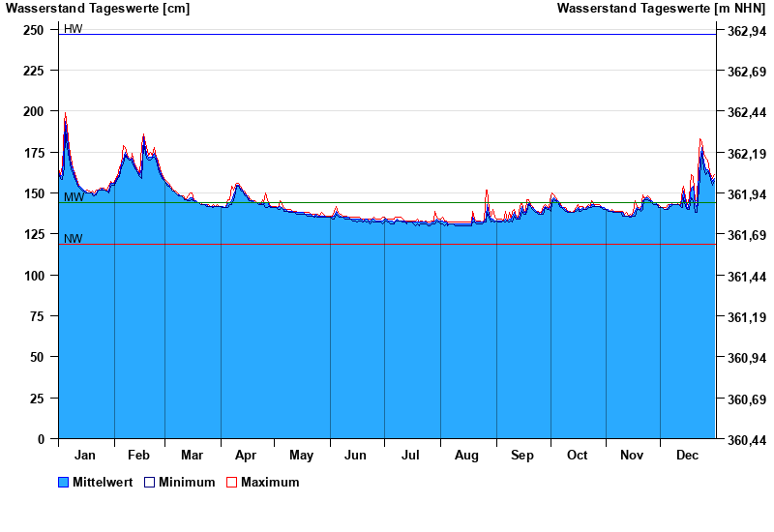Image resolution: width=774 pixels, height=532 pixels.
Task: Click the 250 tick on left axis
Action: pyautogui.click(x=34, y=30)
